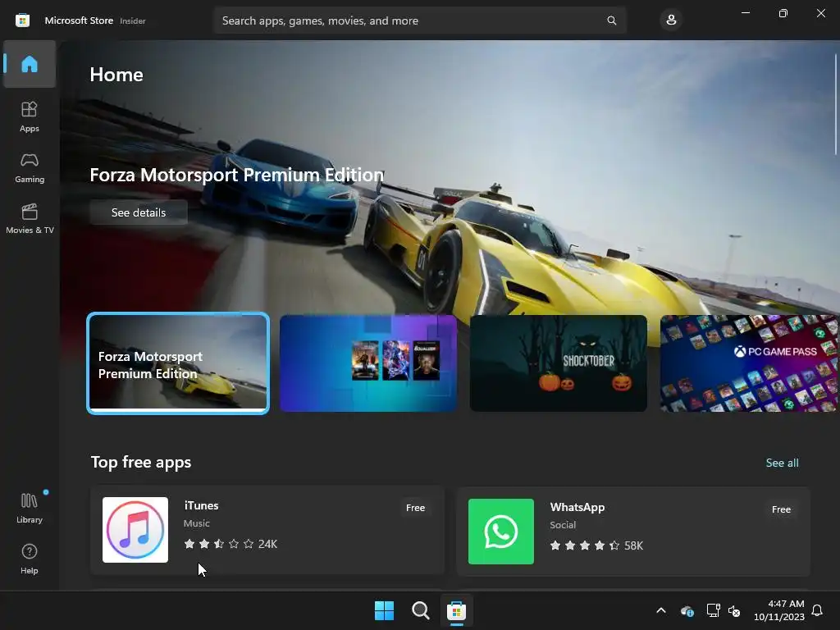
Task: Click See details for Forza Motorsport
Action: tap(139, 212)
